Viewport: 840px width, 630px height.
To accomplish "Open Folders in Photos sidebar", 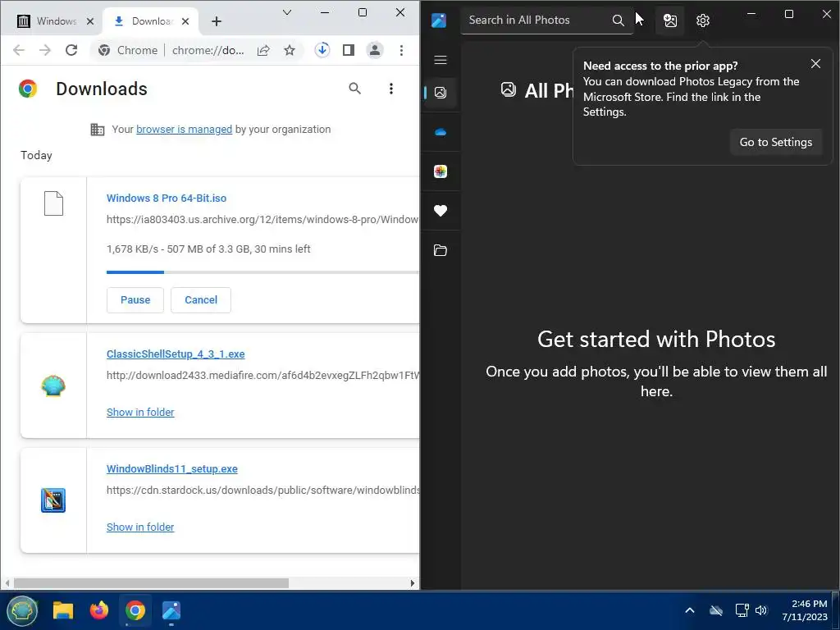I will click(441, 250).
